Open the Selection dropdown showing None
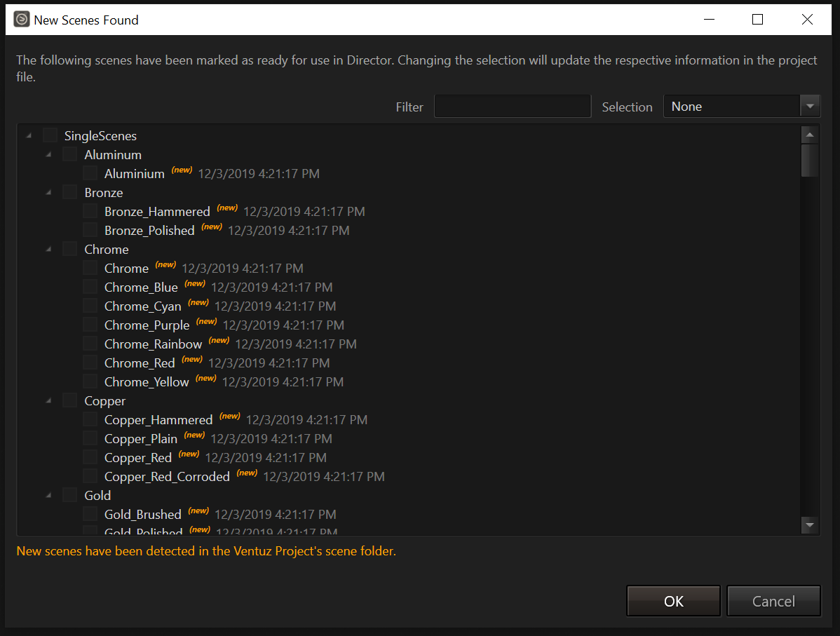 point(741,107)
